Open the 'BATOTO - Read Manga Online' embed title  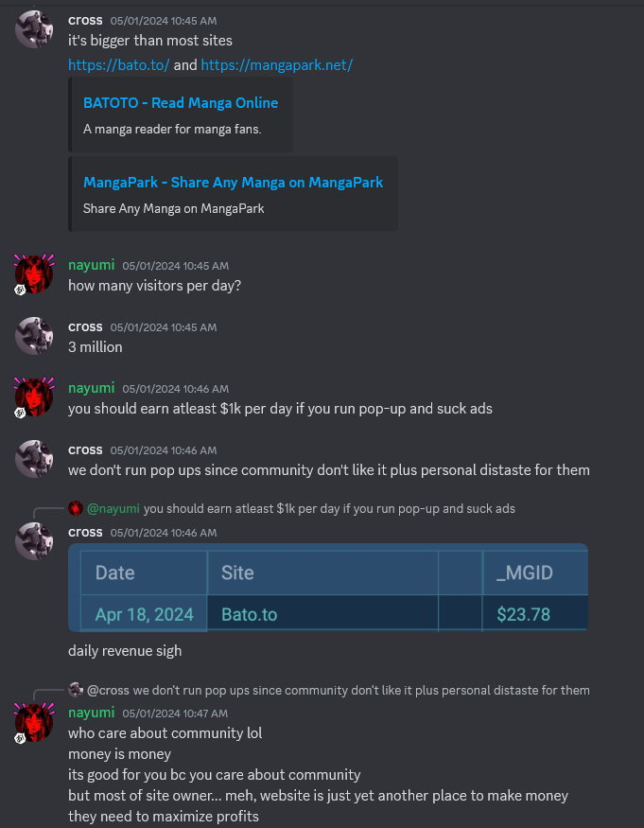coord(181,103)
